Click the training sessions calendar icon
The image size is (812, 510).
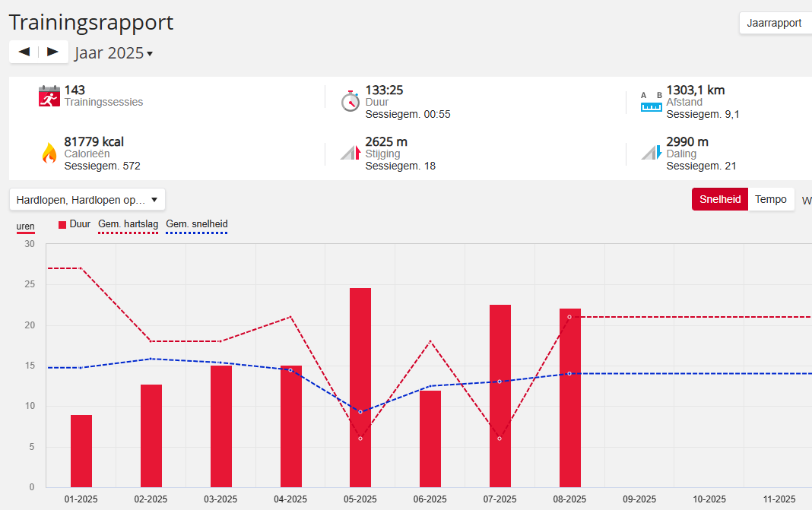pyautogui.click(x=49, y=97)
